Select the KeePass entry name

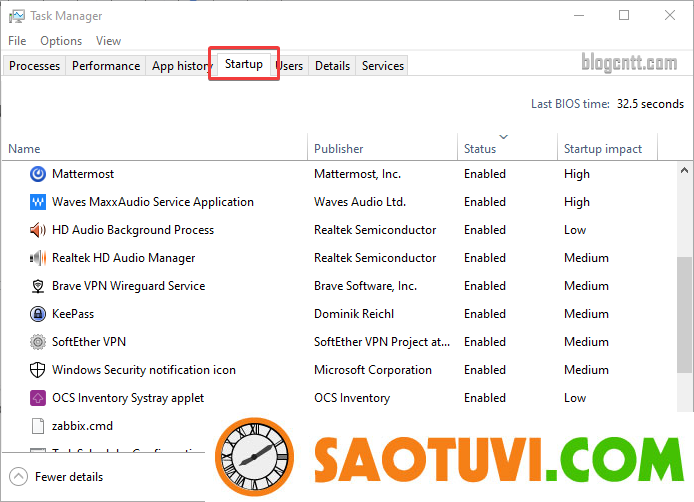(73, 314)
